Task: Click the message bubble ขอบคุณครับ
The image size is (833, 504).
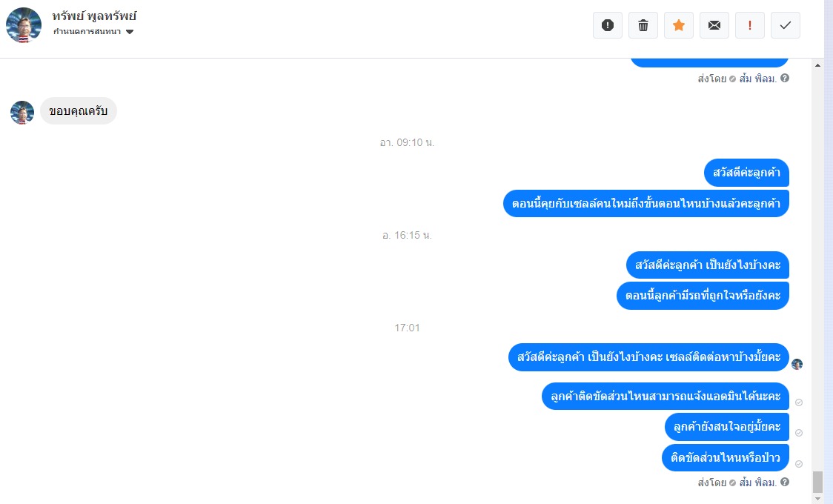Action: pos(78,111)
